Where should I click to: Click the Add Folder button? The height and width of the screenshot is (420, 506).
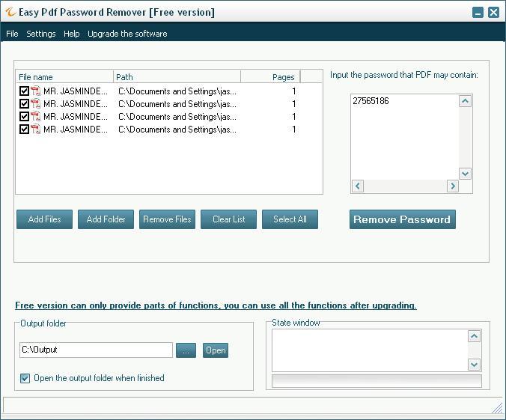[106, 219]
